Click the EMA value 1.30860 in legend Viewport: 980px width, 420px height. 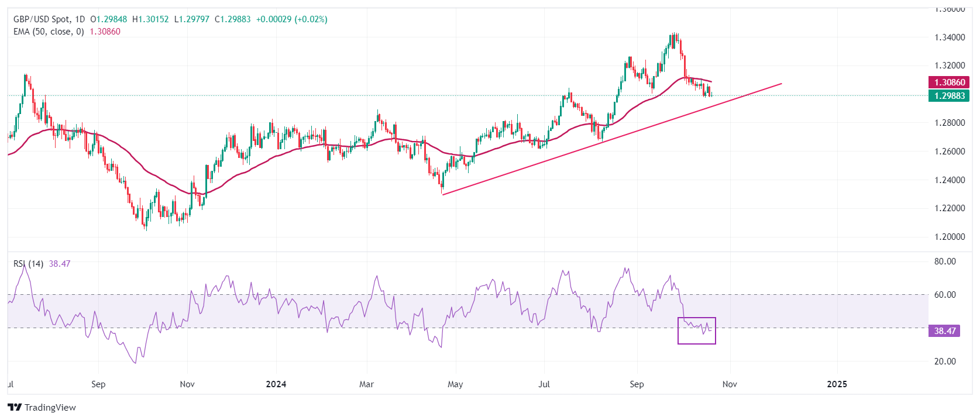[105, 32]
